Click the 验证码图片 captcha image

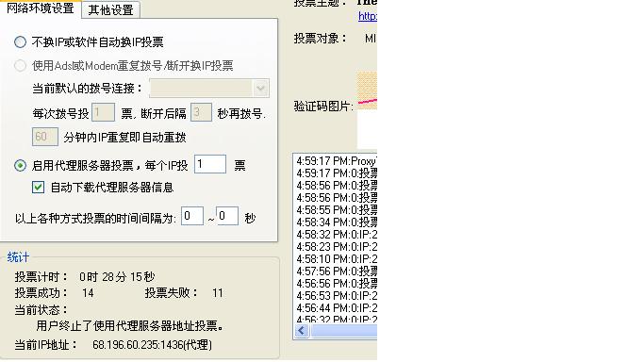367,90
